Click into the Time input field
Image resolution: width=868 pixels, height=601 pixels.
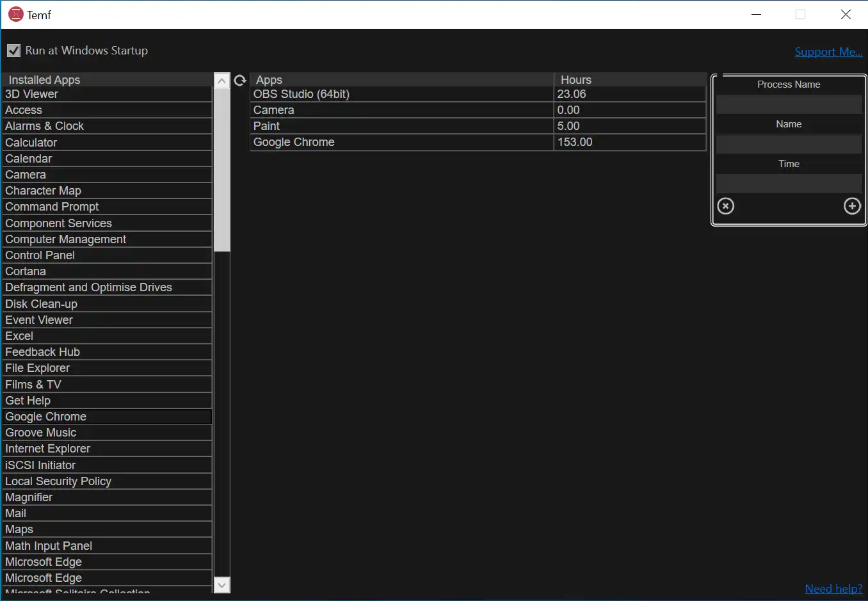point(789,184)
